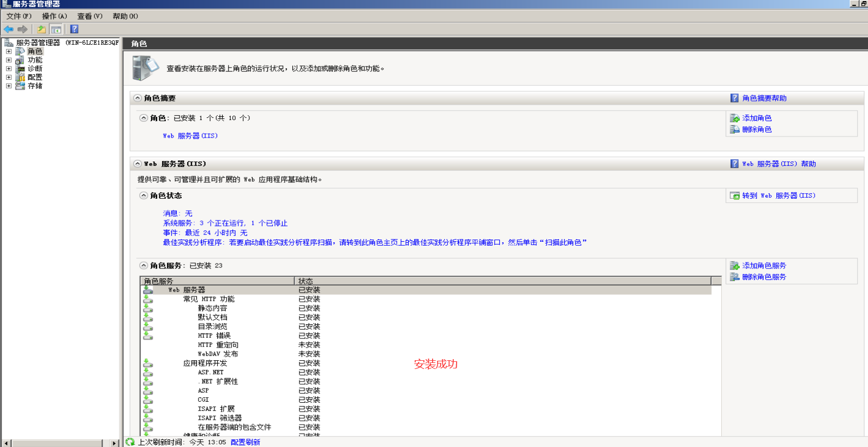Expand the 角色 tree node
This screenshot has height=447, width=868.
tap(9, 51)
